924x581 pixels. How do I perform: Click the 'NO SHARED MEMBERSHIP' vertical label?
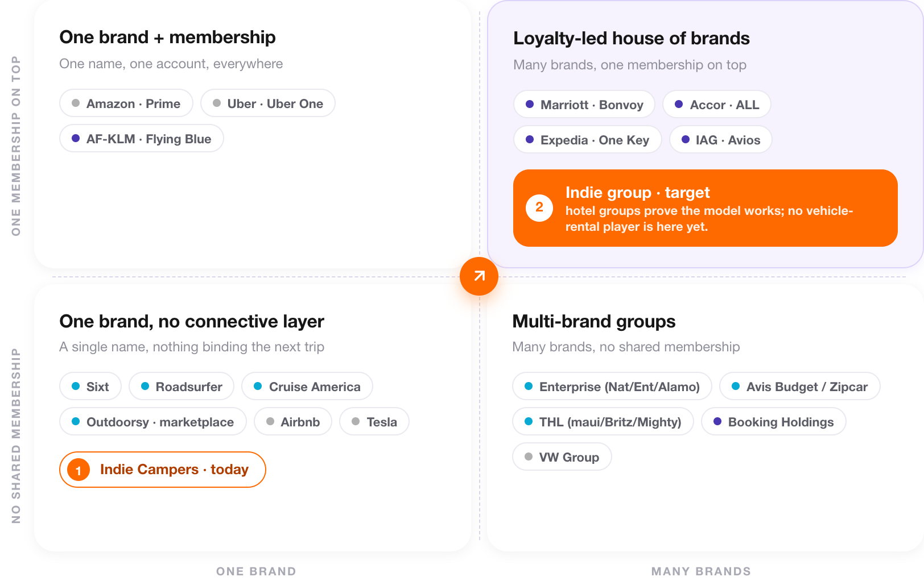16,435
